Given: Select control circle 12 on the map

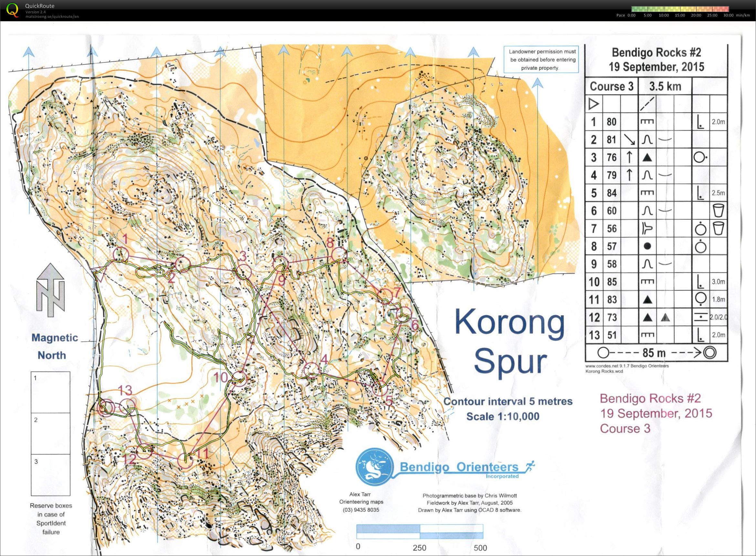Looking at the screenshot, I should [145, 452].
